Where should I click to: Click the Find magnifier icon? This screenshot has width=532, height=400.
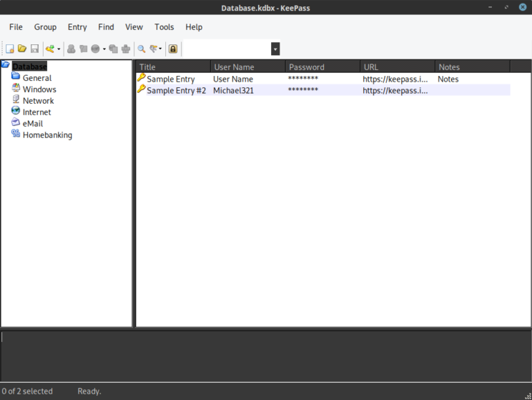pyautogui.click(x=142, y=49)
